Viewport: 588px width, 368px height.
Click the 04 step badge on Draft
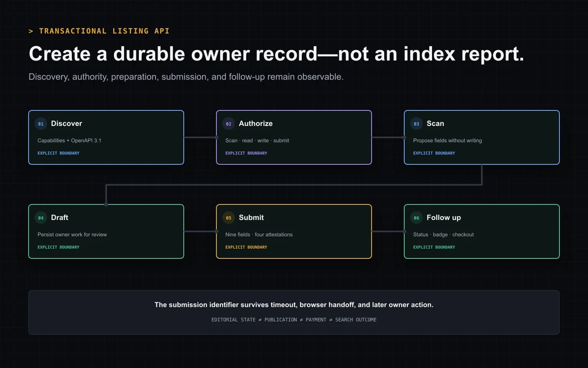pos(41,218)
